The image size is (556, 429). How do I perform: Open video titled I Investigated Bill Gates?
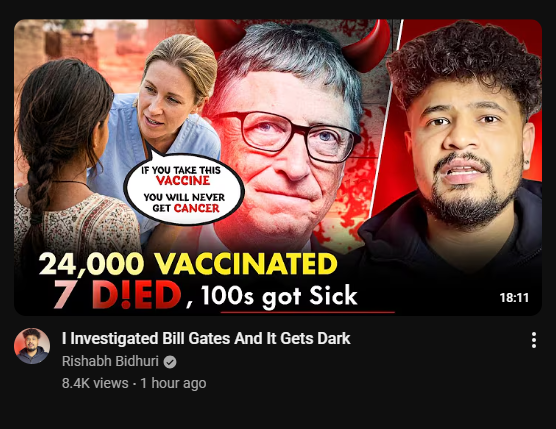[206, 338]
